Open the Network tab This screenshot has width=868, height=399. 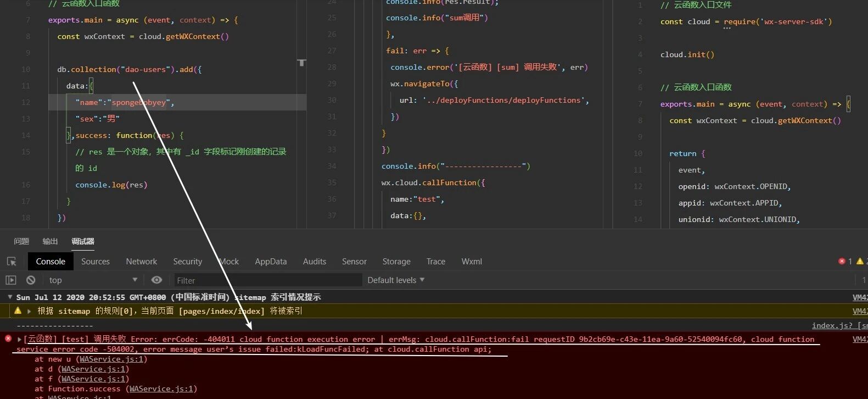pos(142,262)
